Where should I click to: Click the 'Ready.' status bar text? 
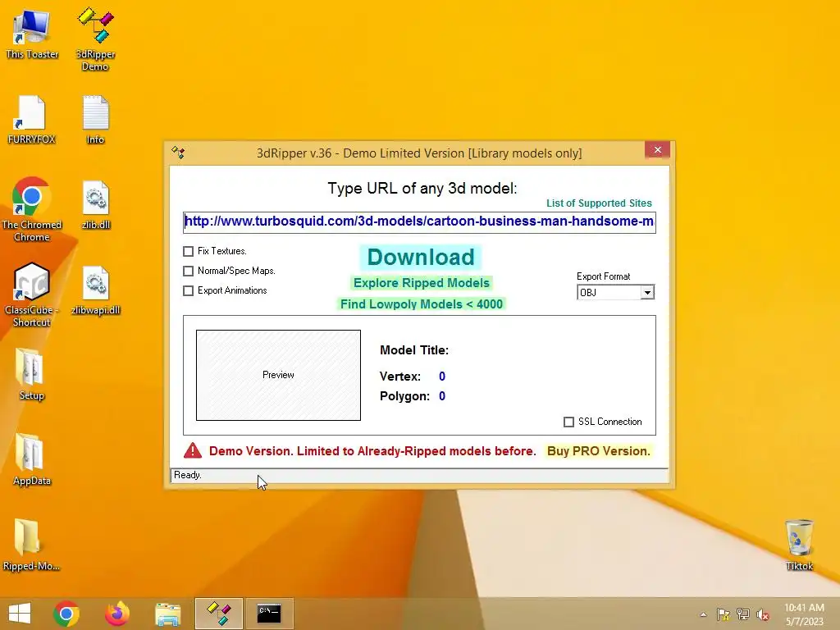click(x=188, y=475)
